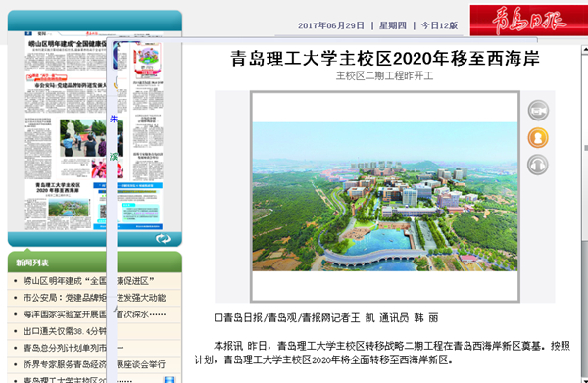Click the colorful cartoon graphic in the page thumbnail
Viewport: 588px width, 383px height.
147,60
